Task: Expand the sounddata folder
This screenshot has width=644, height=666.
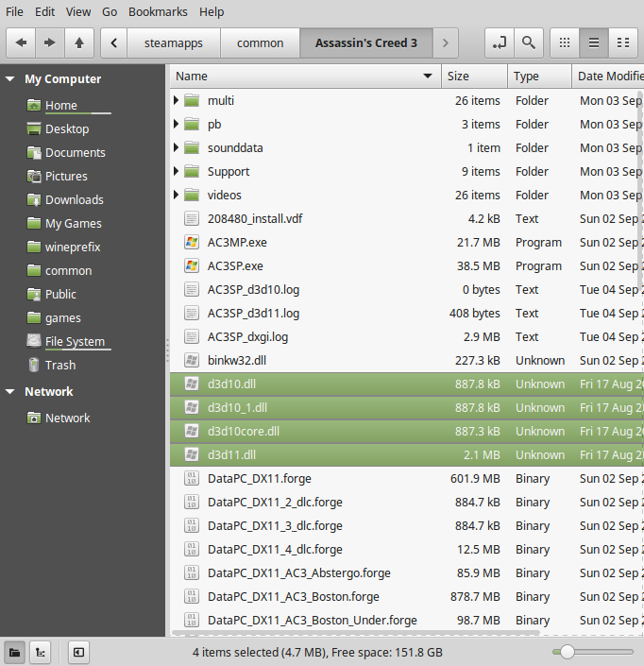Action: pyautogui.click(x=177, y=147)
